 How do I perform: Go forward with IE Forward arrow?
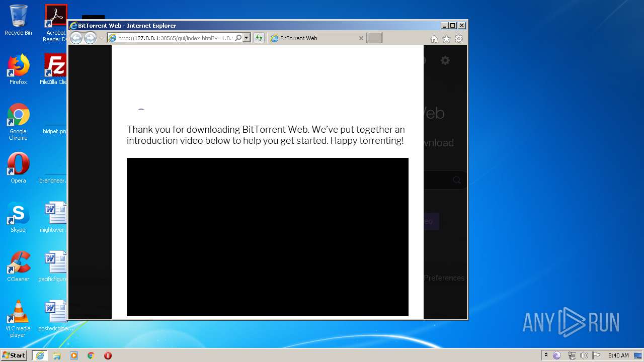90,38
